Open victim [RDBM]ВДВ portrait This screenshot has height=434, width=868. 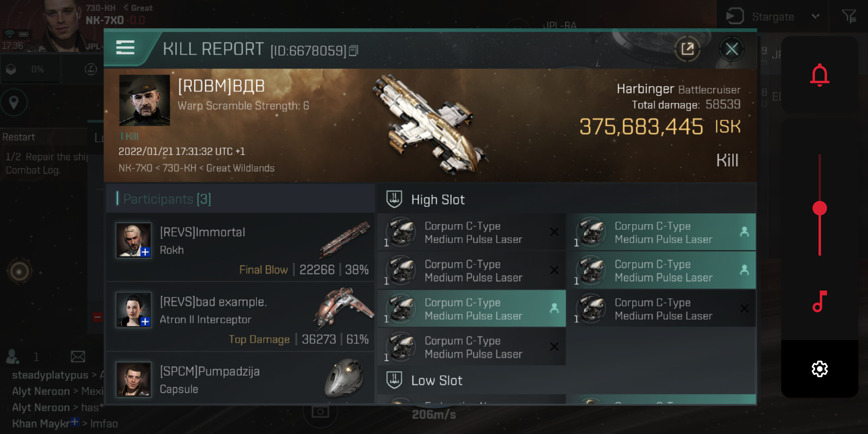coord(144,100)
